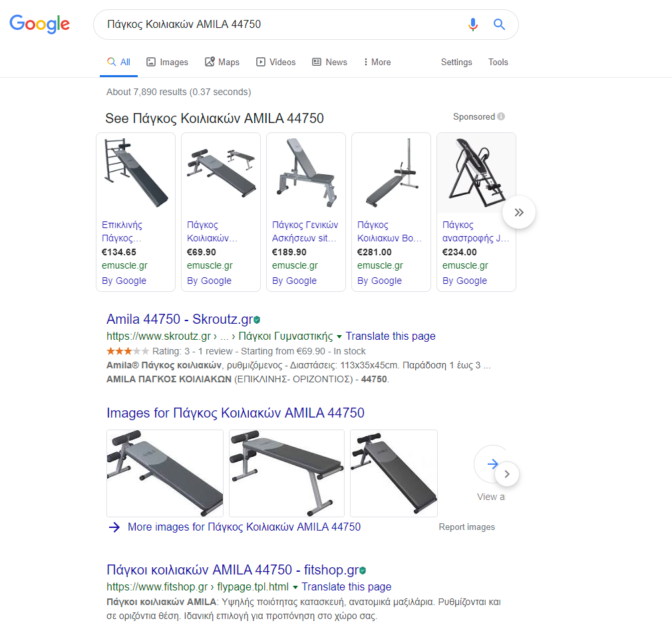This screenshot has width=672, height=629.
Task: Click emuscle.gr under the €281.00 product
Action: pos(380,265)
